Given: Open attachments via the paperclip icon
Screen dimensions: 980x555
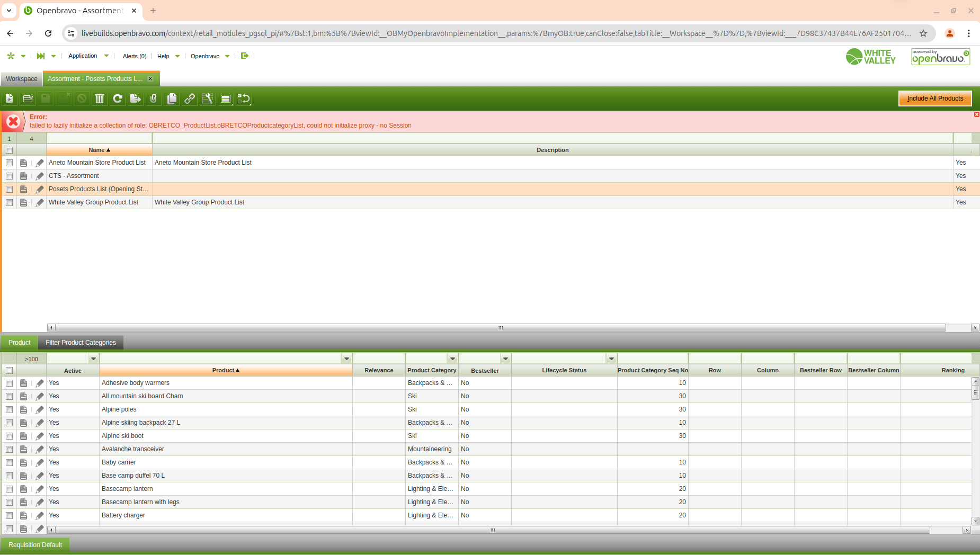Looking at the screenshot, I should pos(154,99).
